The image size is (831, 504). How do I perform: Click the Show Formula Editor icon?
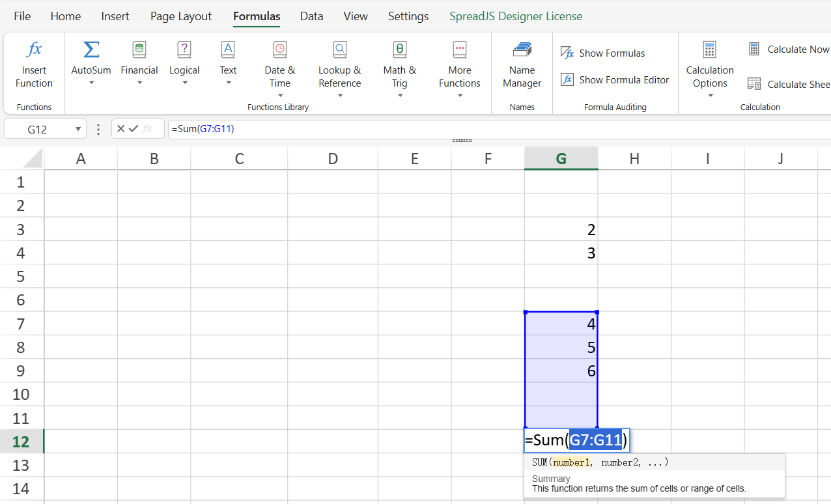click(567, 79)
